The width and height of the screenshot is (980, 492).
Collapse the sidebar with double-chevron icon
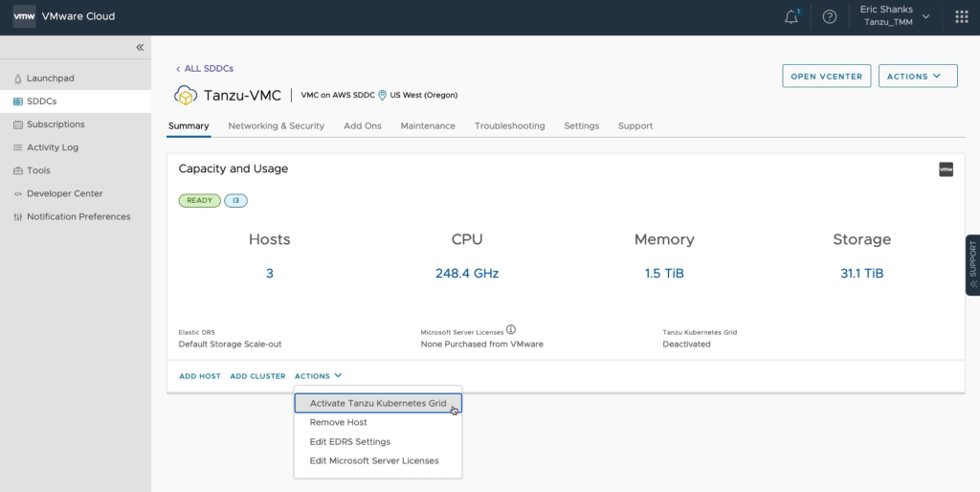point(140,47)
